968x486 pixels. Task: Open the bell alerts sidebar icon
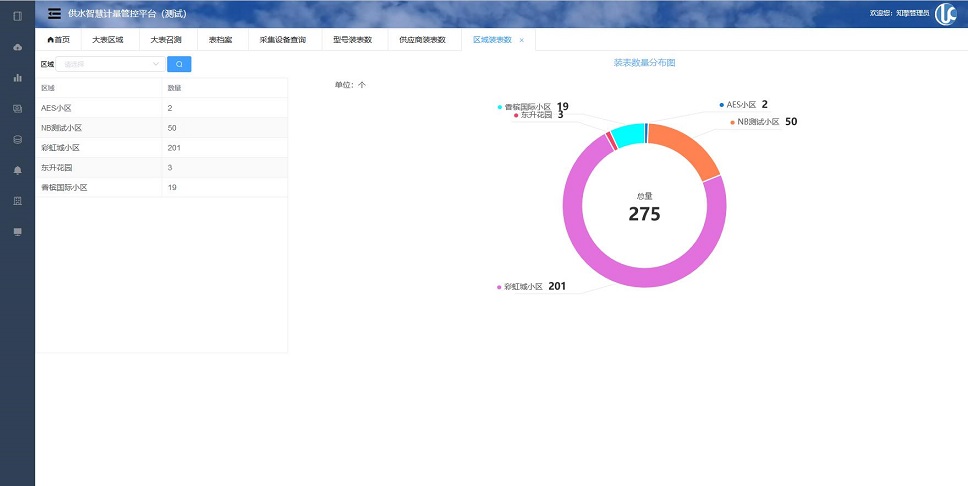pos(17,170)
